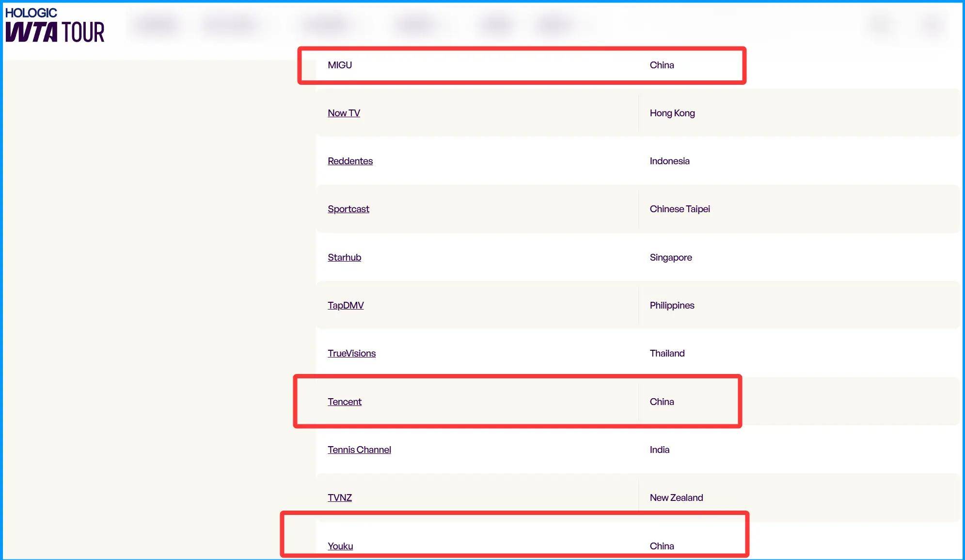Open the Starhub broadcaster link
This screenshot has height=560, width=965.
coord(344,257)
